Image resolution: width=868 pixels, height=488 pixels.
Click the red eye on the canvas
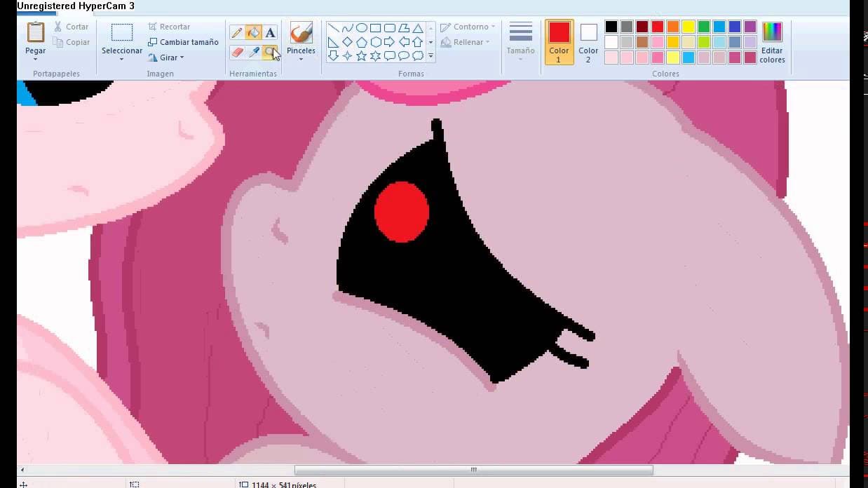tap(401, 212)
